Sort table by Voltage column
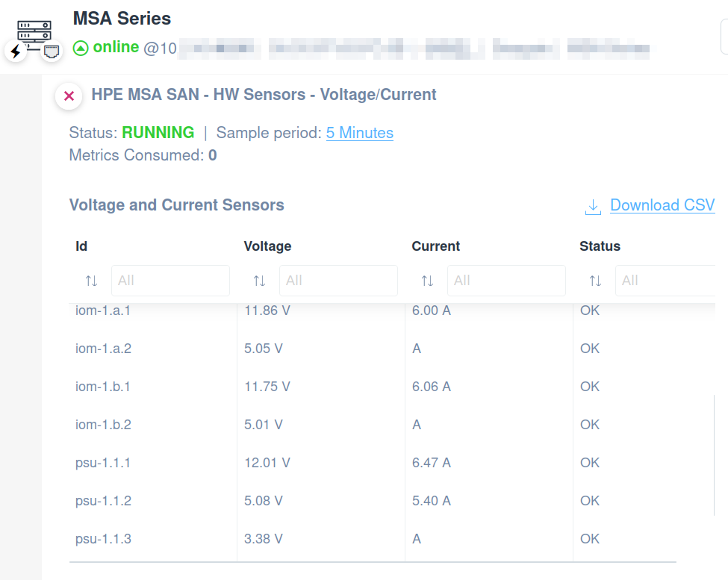The height and width of the screenshot is (580, 728). click(x=260, y=281)
